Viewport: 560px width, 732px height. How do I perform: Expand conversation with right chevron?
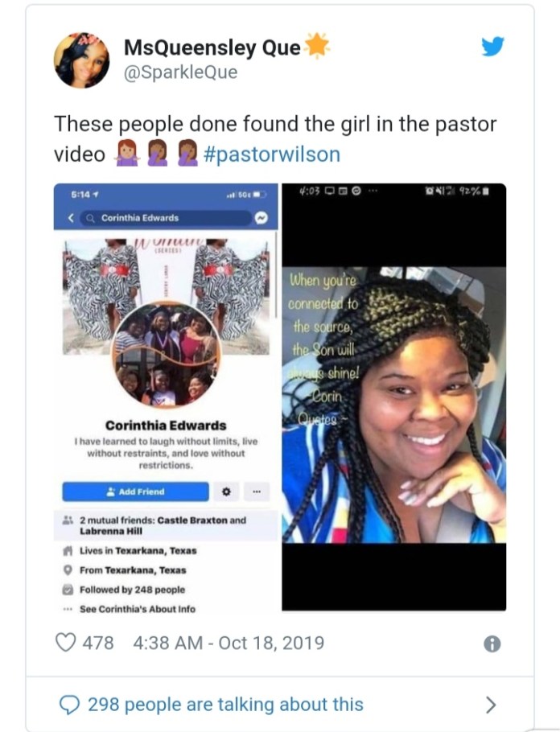(x=491, y=705)
